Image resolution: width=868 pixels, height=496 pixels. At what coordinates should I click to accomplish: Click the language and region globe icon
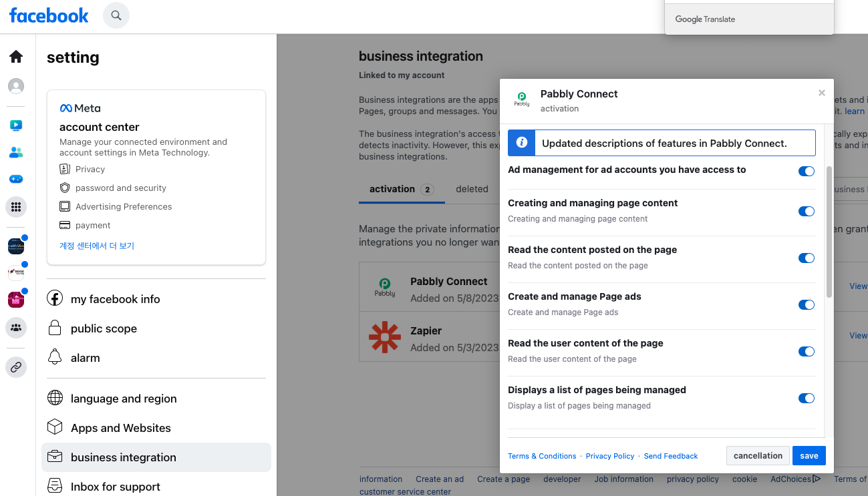(55, 398)
